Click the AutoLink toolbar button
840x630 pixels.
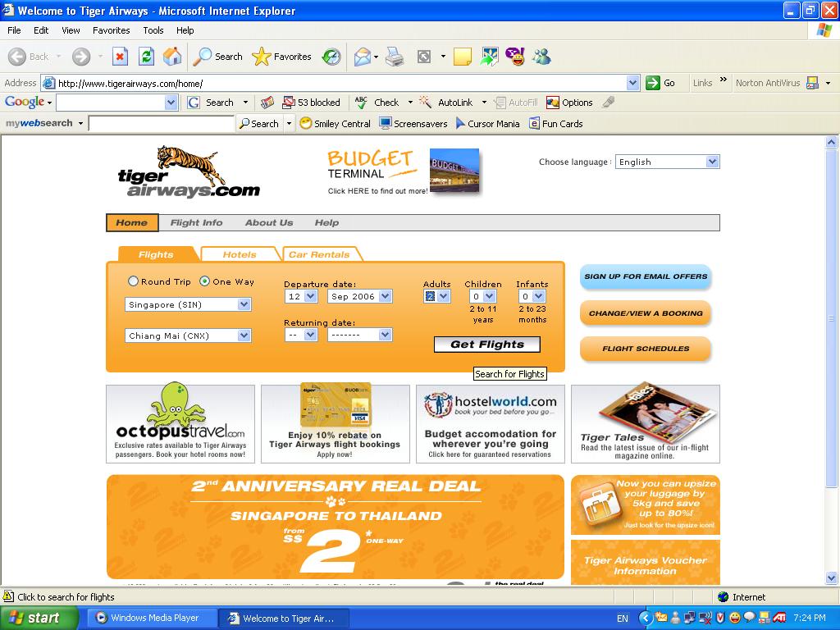coord(446,103)
